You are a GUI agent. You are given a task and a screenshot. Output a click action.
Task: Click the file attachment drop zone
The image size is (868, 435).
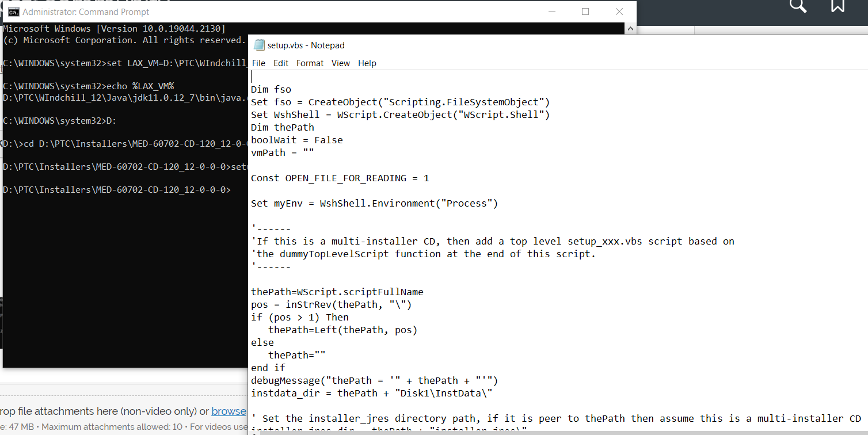[115, 411]
